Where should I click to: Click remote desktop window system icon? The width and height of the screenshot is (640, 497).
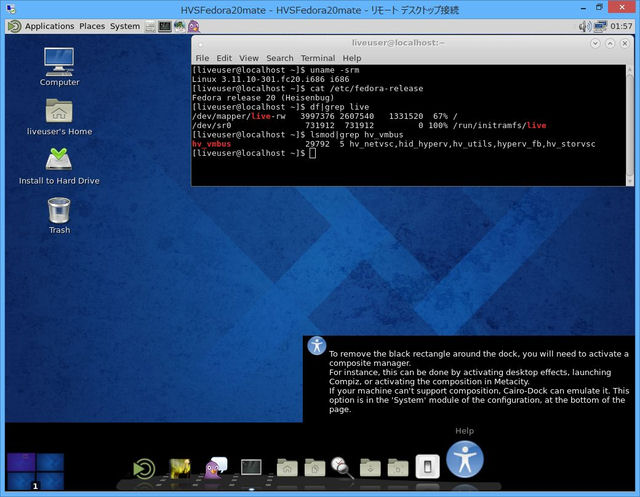[10, 8]
